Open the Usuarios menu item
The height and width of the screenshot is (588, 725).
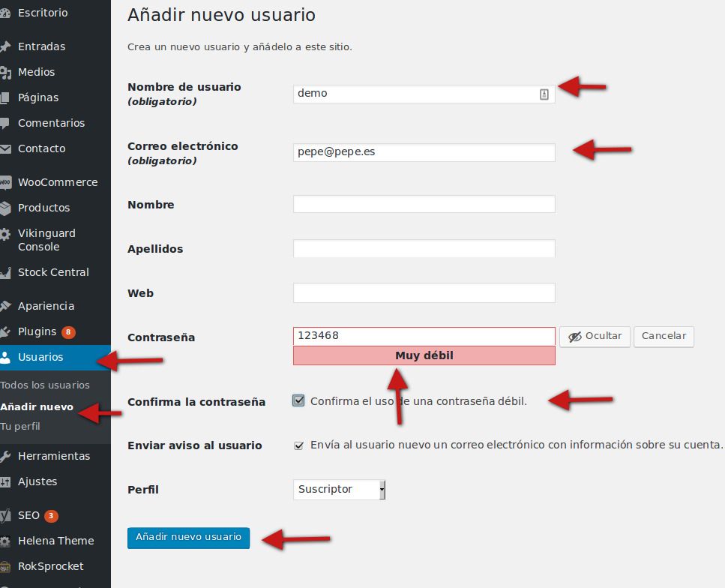55,357
